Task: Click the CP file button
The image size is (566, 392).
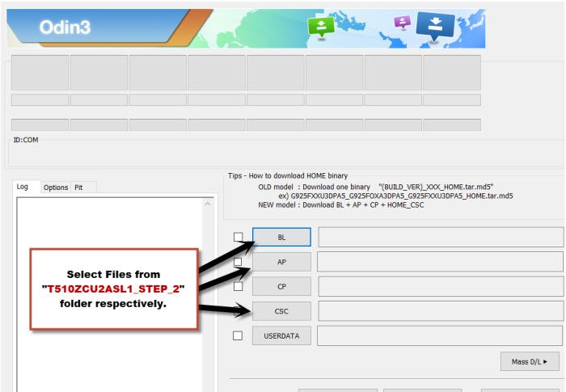Action: tap(281, 287)
